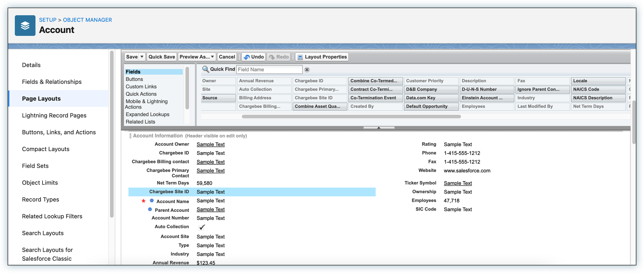
Task: Click the blue dot beside Account Name
Action: [x=152, y=201]
